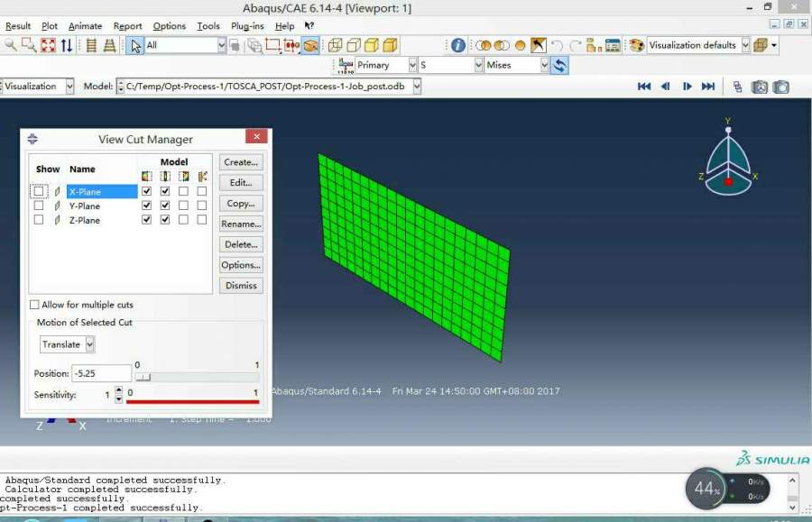Open the Animate menu

85,26
